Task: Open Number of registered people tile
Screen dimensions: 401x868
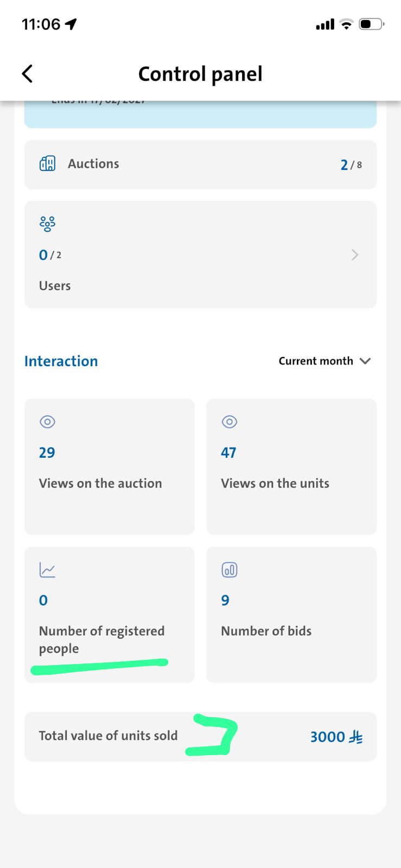Action: click(109, 615)
